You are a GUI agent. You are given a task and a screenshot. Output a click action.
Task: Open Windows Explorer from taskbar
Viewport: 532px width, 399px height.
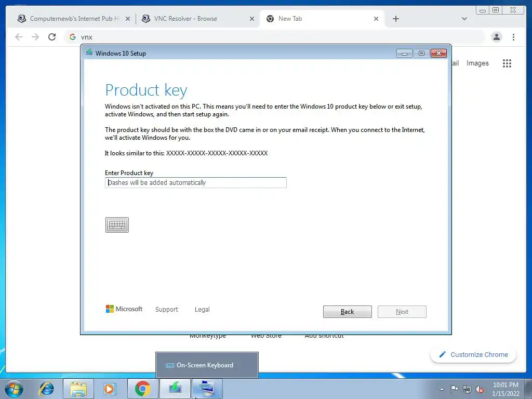(x=78, y=389)
